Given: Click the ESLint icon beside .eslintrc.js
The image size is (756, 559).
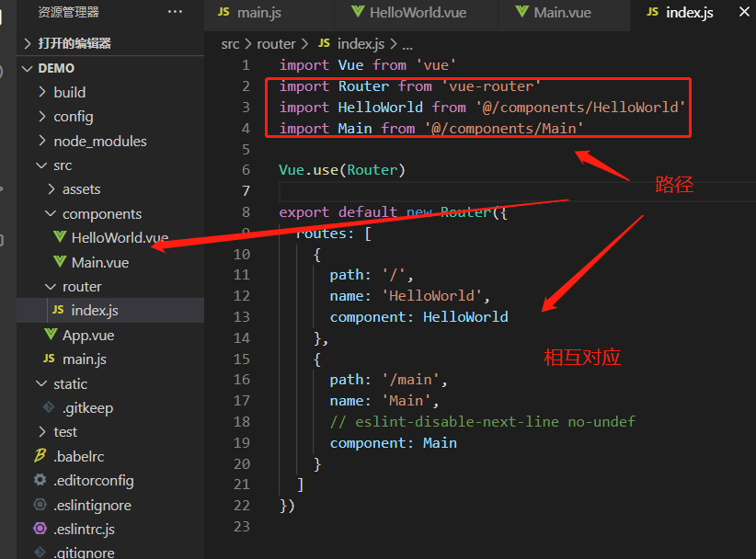Looking at the screenshot, I should 40,528.
